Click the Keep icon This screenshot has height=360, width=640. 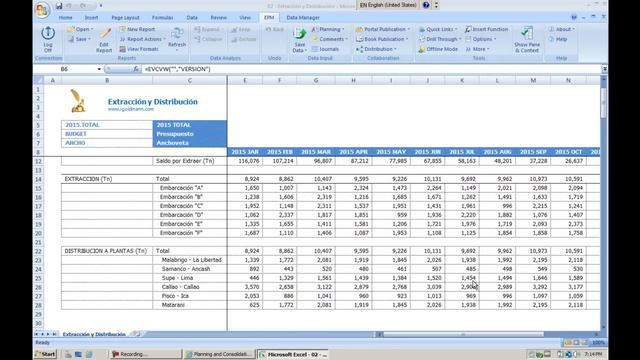coord(234,29)
